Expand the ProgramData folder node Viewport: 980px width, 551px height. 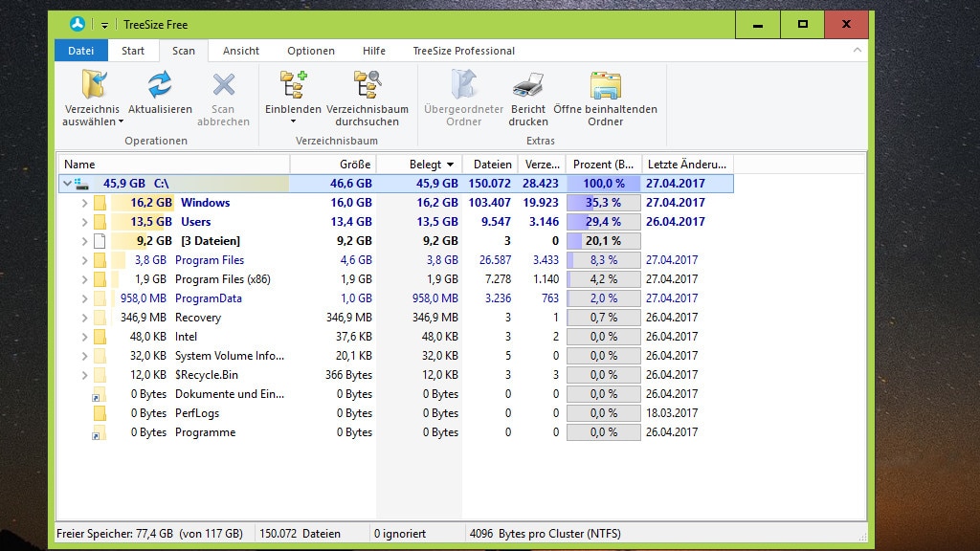pyautogui.click(x=84, y=298)
